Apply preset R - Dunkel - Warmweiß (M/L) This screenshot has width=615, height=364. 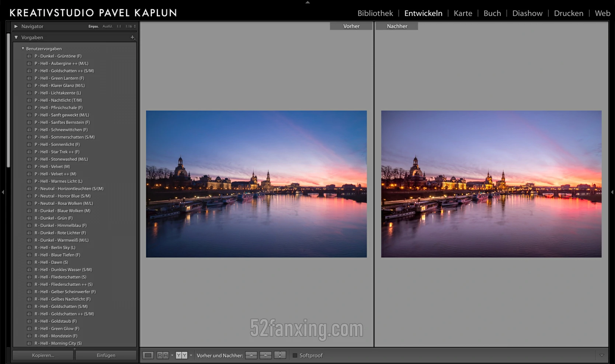point(62,240)
